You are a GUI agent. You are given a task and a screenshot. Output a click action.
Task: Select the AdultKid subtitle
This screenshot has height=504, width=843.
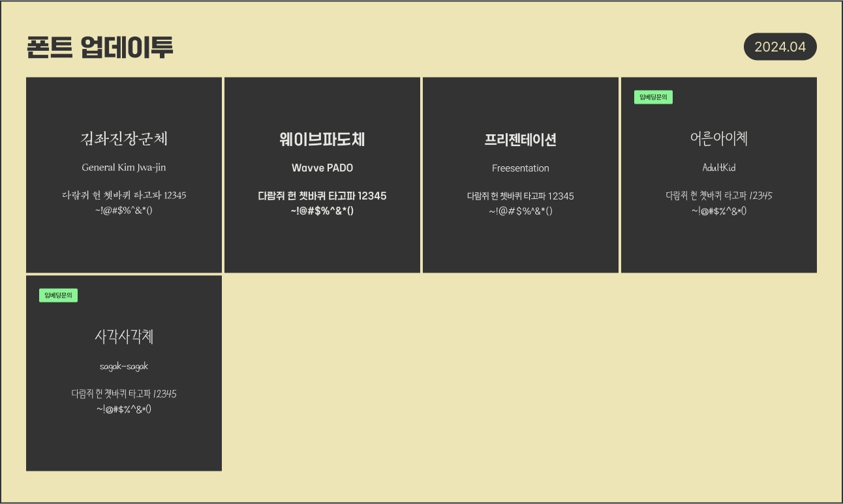[x=719, y=168]
